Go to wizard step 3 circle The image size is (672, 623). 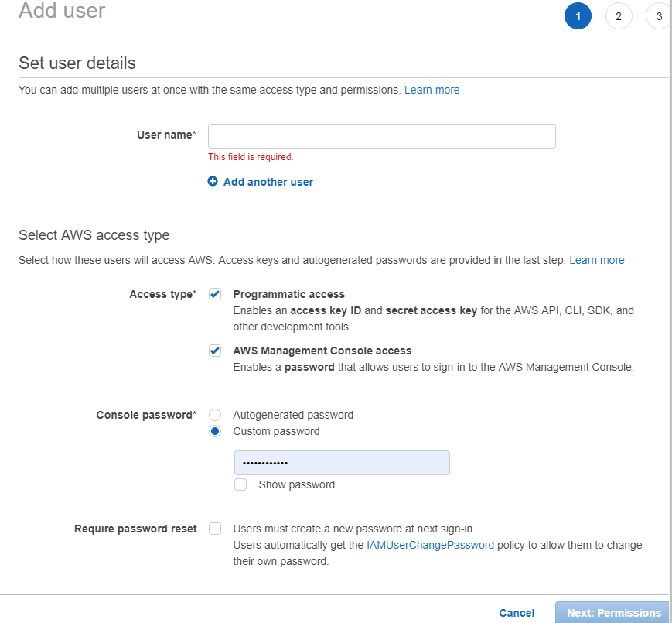pyautogui.click(x=658, y=16)
